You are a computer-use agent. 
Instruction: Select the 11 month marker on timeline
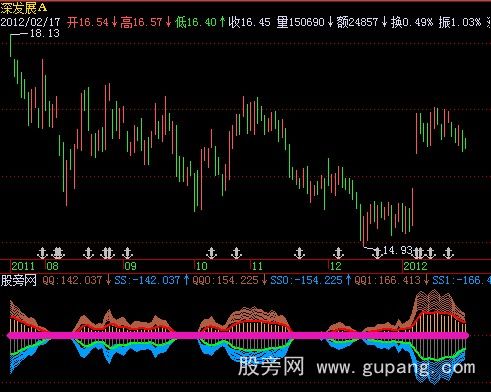click(x=257, y=266)
